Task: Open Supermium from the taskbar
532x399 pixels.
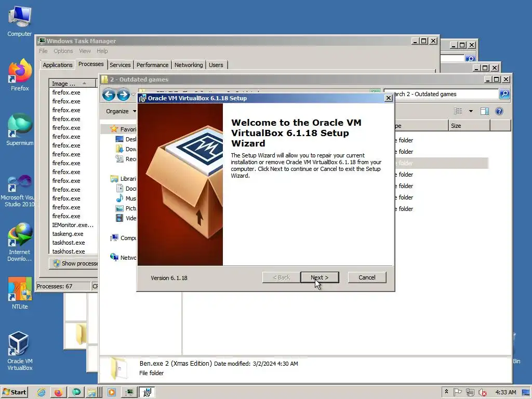Action: click(76, 392)
